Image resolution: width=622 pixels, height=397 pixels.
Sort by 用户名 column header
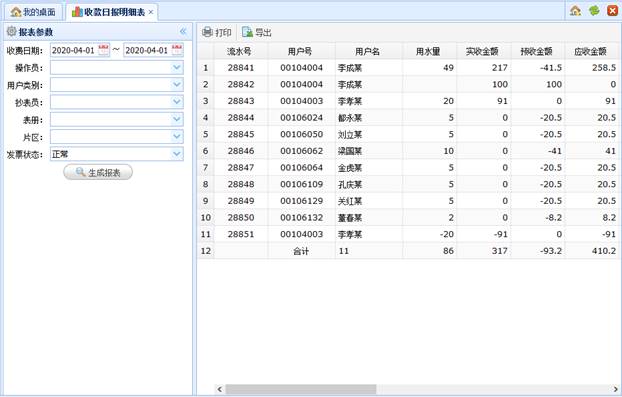click(x=369, y=51)
